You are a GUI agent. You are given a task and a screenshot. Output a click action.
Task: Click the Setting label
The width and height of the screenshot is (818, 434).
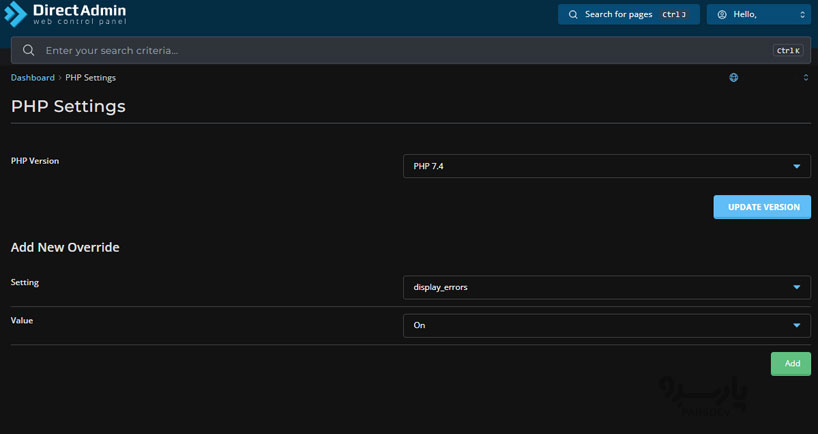point(25,282)
